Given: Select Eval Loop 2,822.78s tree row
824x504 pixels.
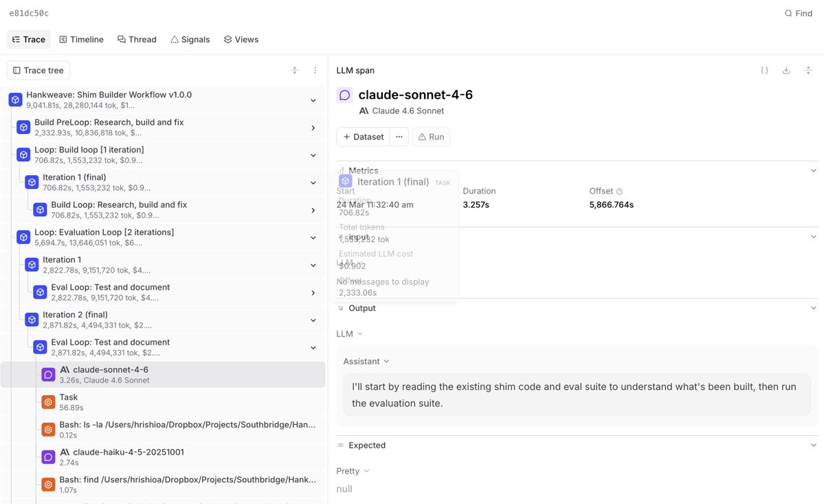Looking at the screenshot, I should tap(163, 293).
